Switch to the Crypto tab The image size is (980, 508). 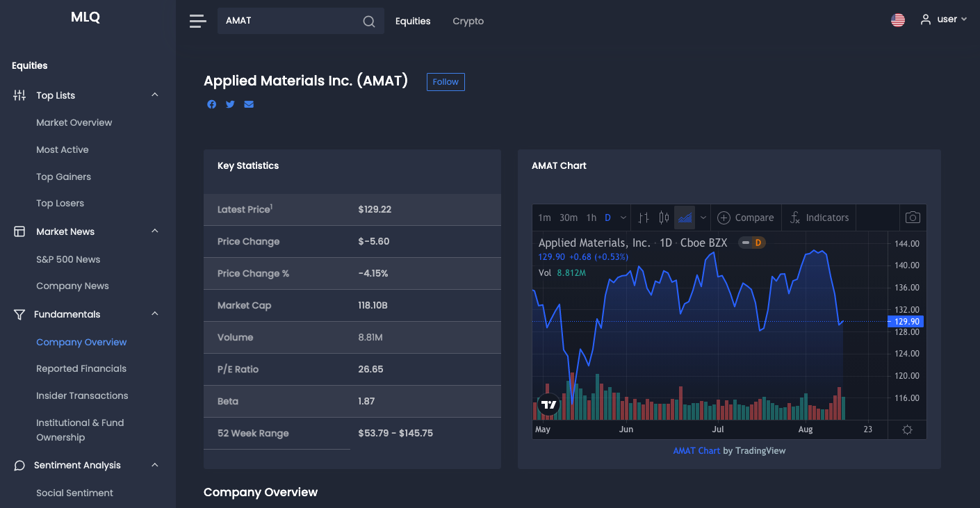point(468,21)
